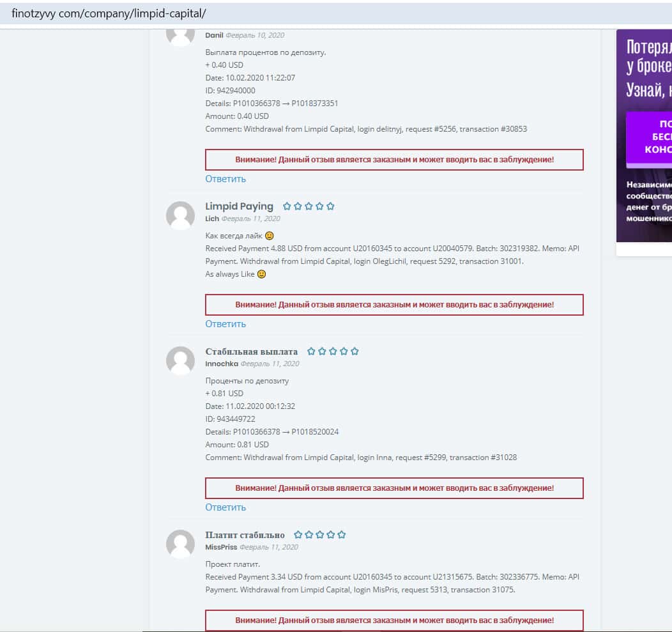
Task: Click date 'Февраль 10, 2020' of Danil's review
Action: tap(255, 35)
